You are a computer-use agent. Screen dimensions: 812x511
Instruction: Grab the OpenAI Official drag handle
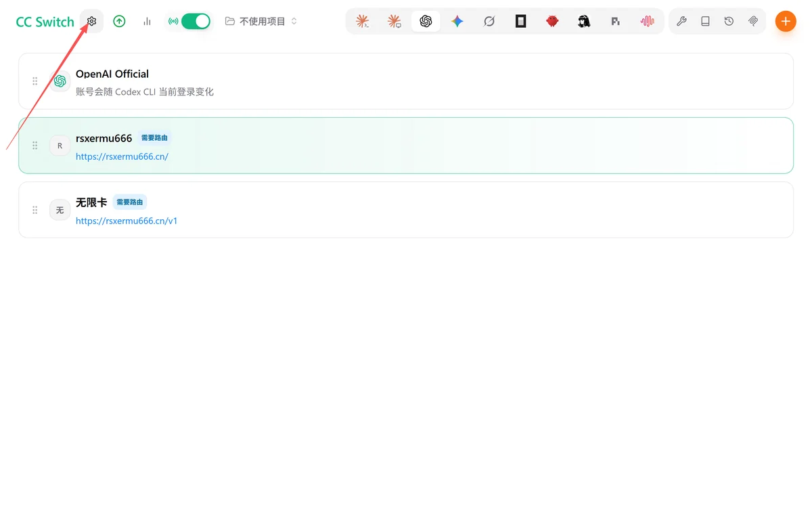tap(35, 81)
